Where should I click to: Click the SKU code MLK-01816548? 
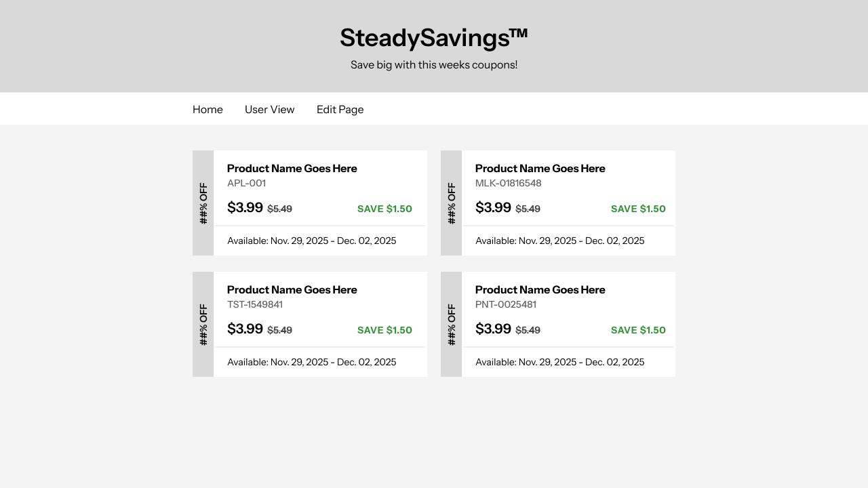(507, 183)
